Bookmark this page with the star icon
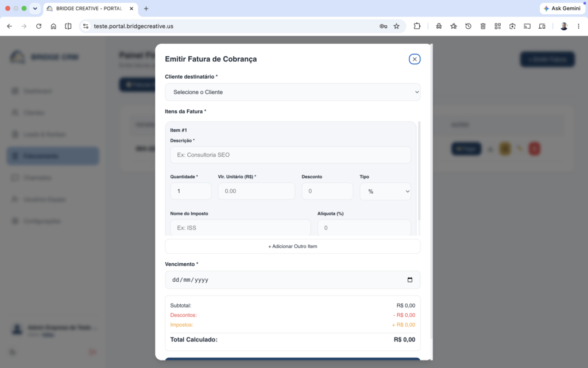The height and width of the screenshot is (368, 588). point(396,26)
